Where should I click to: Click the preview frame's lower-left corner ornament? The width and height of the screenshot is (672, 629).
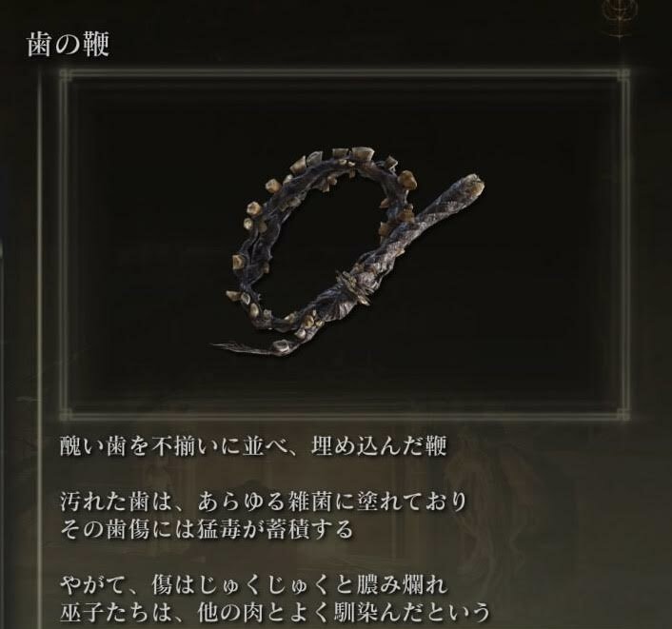pyautogui.click(x=66, y=414)
